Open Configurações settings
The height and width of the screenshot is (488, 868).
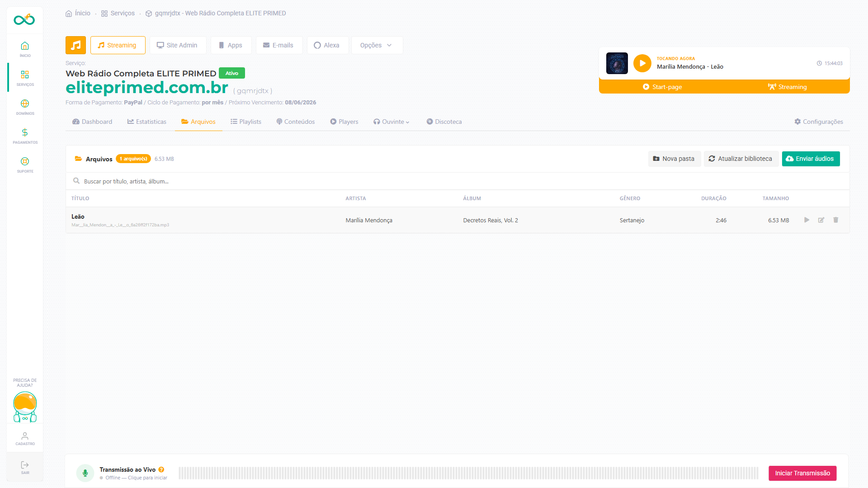[x=819, y=122]
